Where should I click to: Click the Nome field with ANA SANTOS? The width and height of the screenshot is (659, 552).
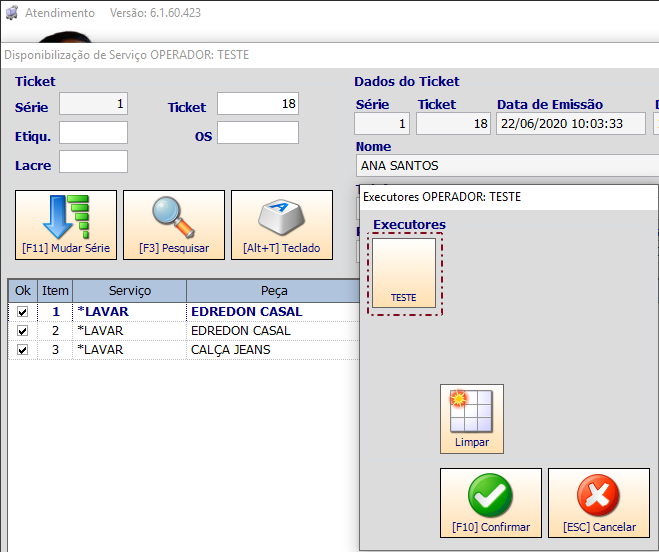(x=507, y=166)
